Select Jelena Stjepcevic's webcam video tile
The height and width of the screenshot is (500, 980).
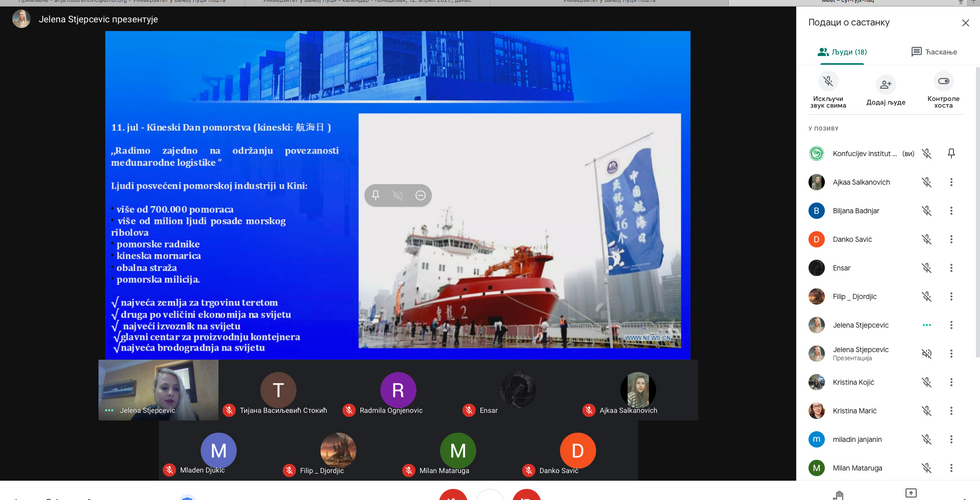[159, 390]
